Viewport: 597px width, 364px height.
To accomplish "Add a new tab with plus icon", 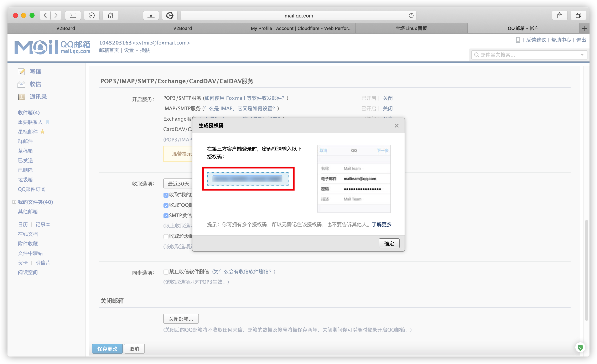I will (584, 28).
